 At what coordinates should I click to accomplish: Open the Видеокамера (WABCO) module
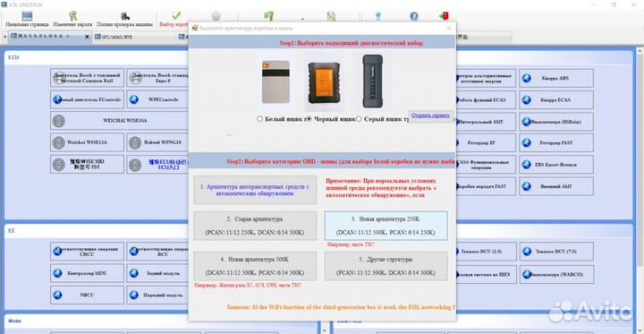tap(556, 274)
